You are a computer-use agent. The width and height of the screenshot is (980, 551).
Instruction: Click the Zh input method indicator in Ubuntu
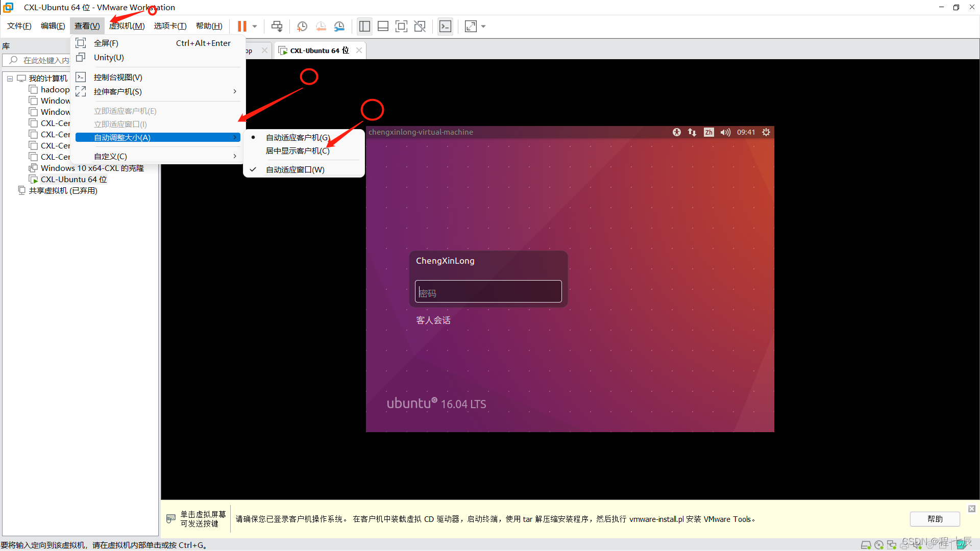pos(709,132)
